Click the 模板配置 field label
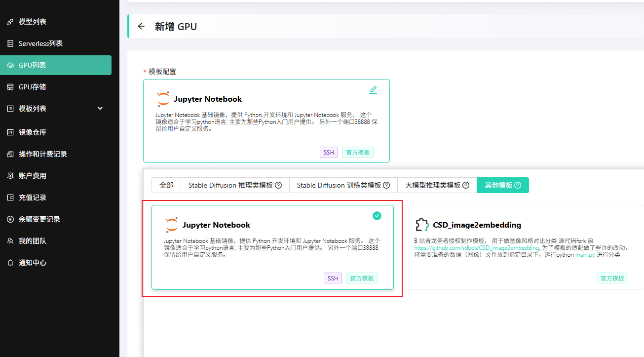The image size is (644, 357). (162, 72)
